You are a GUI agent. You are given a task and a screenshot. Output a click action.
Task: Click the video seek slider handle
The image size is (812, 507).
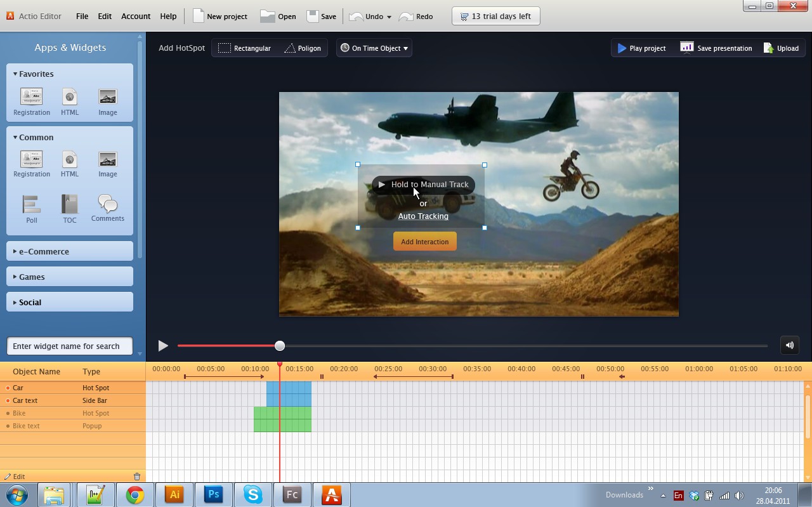[x=280, y=346]
